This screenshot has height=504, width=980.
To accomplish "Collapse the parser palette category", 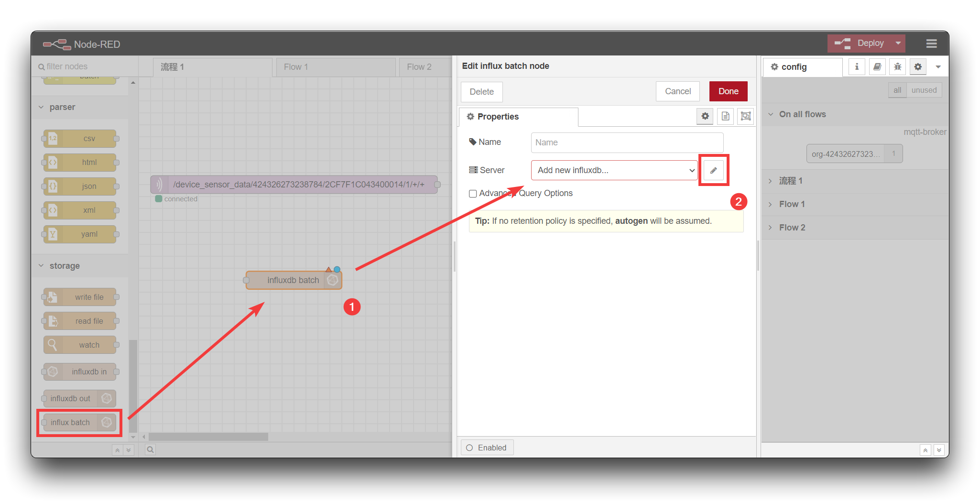I will tap(80, 107).
